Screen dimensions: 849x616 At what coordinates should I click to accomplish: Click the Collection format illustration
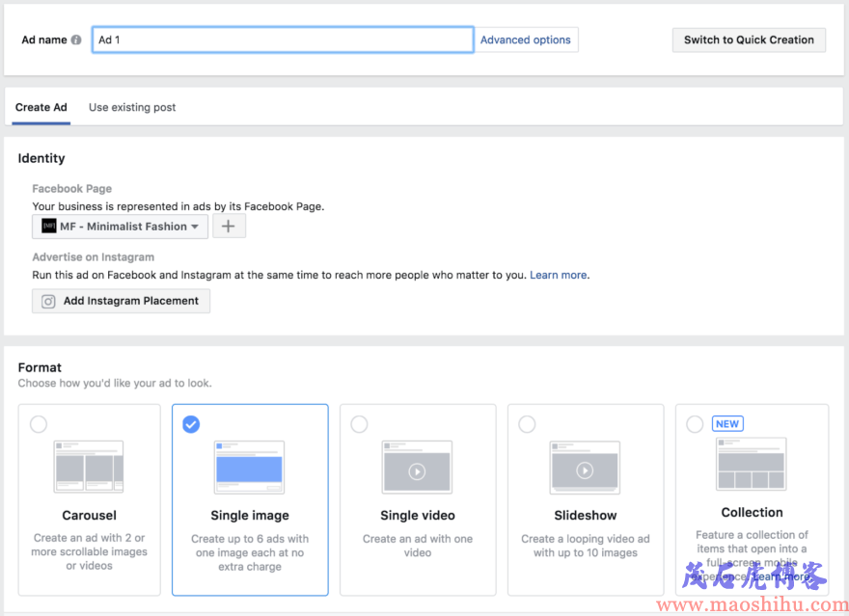coord(751,464)
